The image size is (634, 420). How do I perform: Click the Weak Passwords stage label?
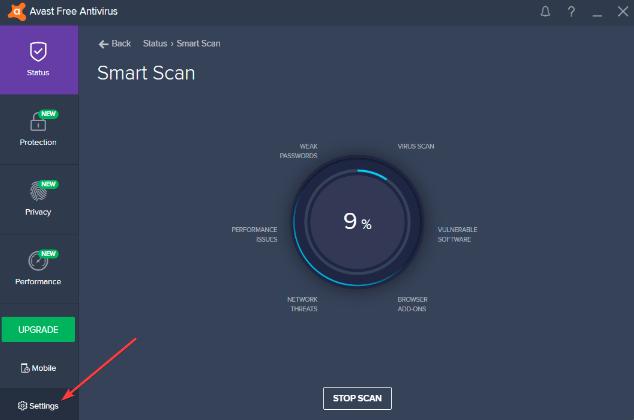coord(298,151)
